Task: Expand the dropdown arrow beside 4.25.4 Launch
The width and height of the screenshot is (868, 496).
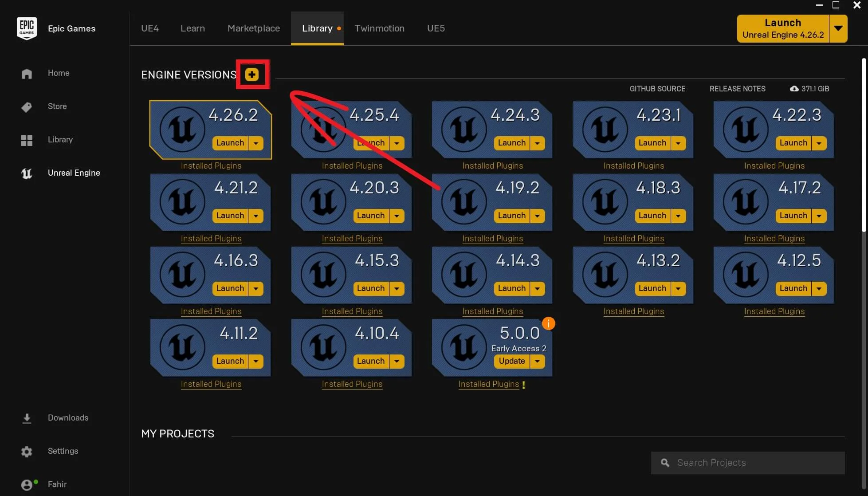Action: point(397,143)
